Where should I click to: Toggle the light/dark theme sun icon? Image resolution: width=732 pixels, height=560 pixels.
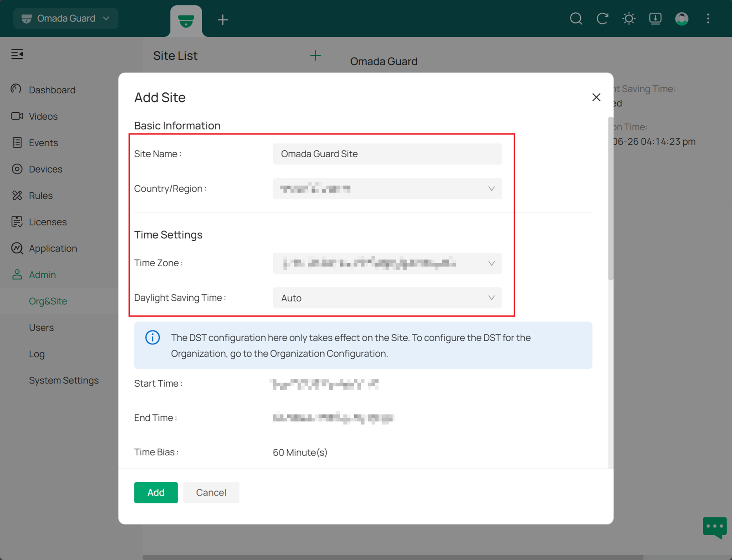pos(629,19)
